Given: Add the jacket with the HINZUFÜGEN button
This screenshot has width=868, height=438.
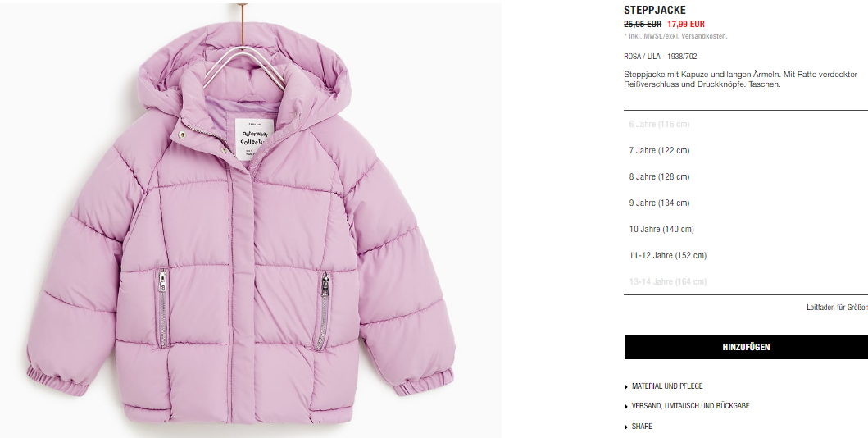Looking at the screenshot, I should pyautogui.click(x=746, y=347).
